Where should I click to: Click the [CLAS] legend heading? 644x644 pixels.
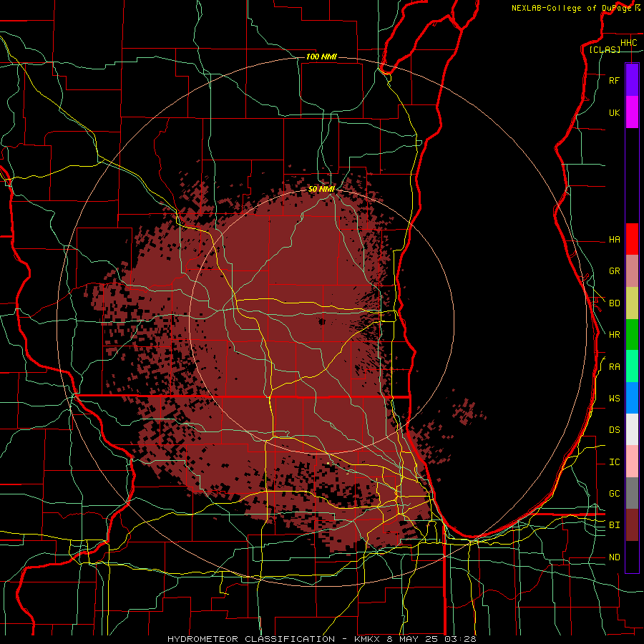(x=605, y=49)
